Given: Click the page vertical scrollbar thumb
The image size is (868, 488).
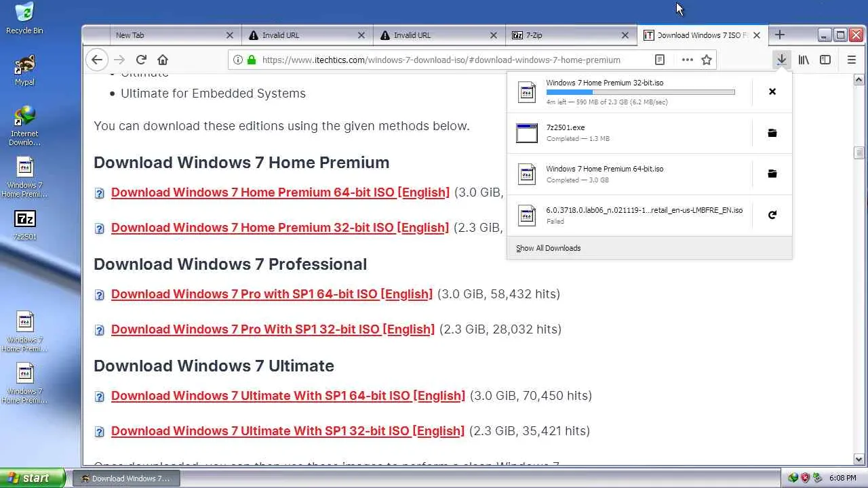Looking at the screenshot, I should [x=859, y=152].
